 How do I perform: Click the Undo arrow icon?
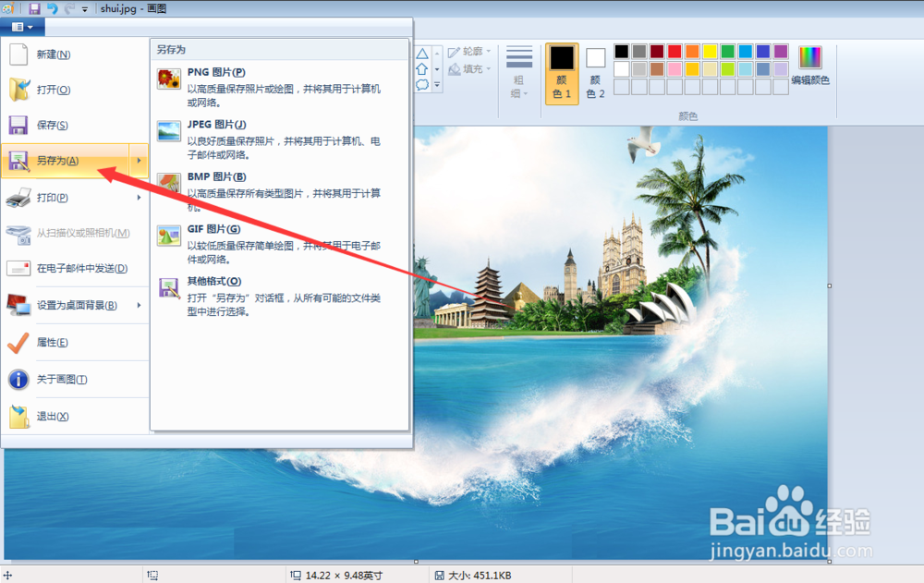(x=54, y=8)
